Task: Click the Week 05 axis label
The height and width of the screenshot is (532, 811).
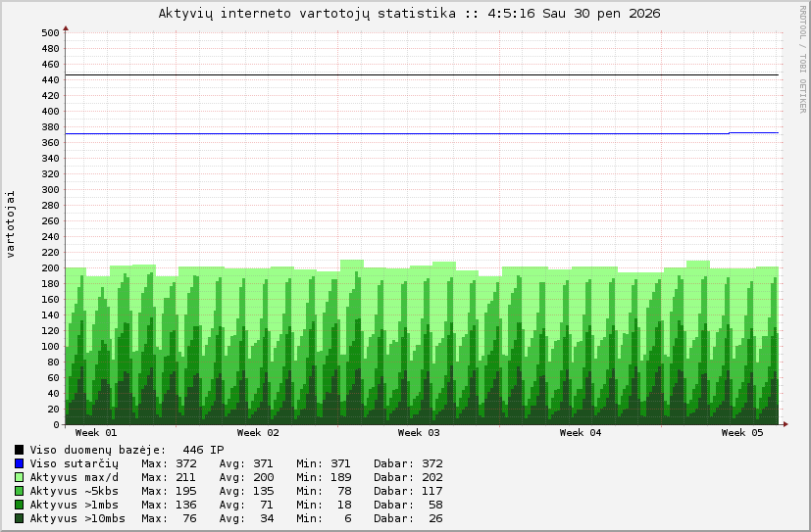Action: (741, 433)
